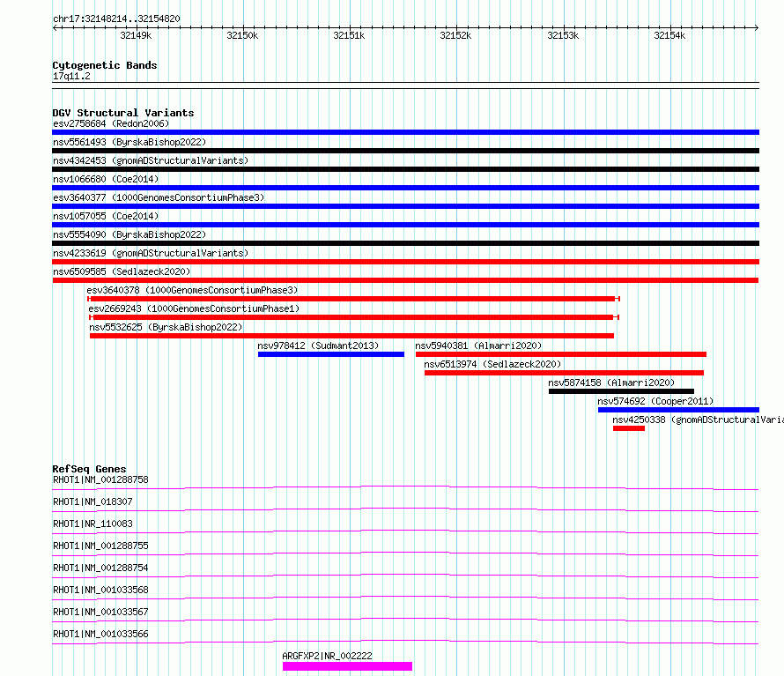Select the nsv5561493 (ByrskaBishop2022) label
The height and width of the screenshot is (676, 784).
(x=129, y=142)
